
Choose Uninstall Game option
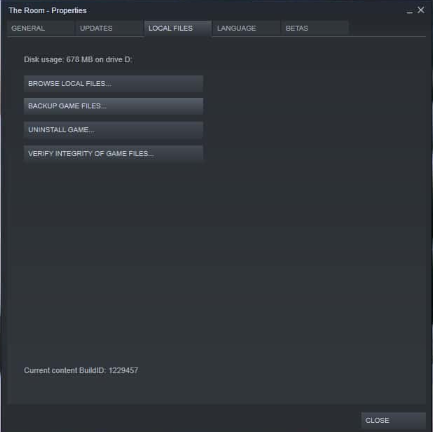coord(113,130)
